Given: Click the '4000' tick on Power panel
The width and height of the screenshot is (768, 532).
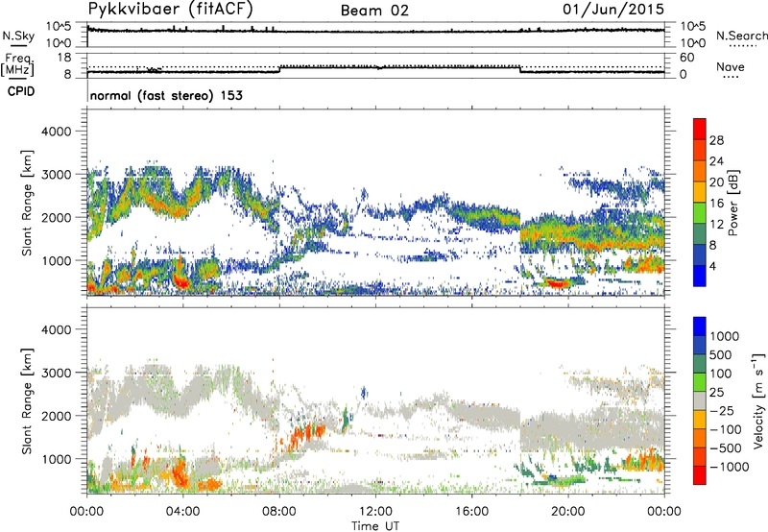Looking at the screenshot, I should (56, 132).
